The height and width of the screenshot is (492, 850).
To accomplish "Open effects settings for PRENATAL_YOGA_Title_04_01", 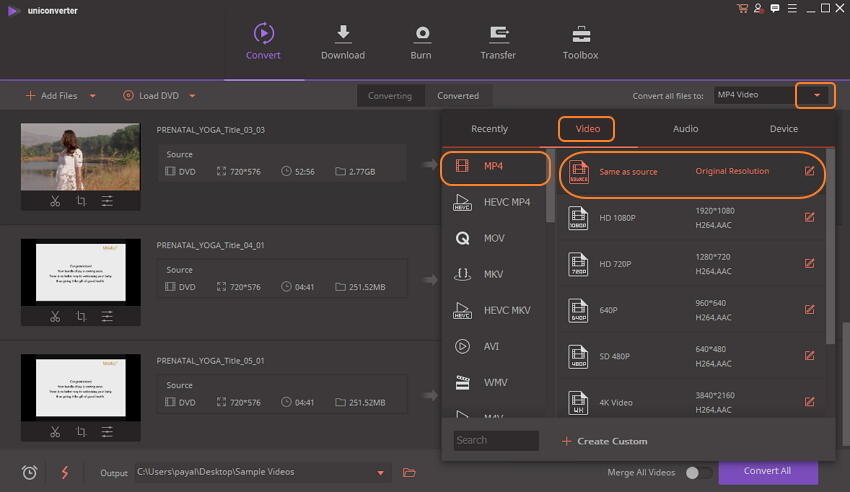I will pyautogui.click(x=107, y=316).
